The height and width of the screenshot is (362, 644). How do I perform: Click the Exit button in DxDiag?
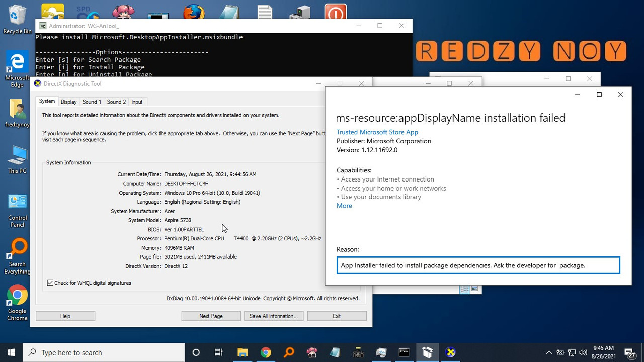(x=337, y=316)
